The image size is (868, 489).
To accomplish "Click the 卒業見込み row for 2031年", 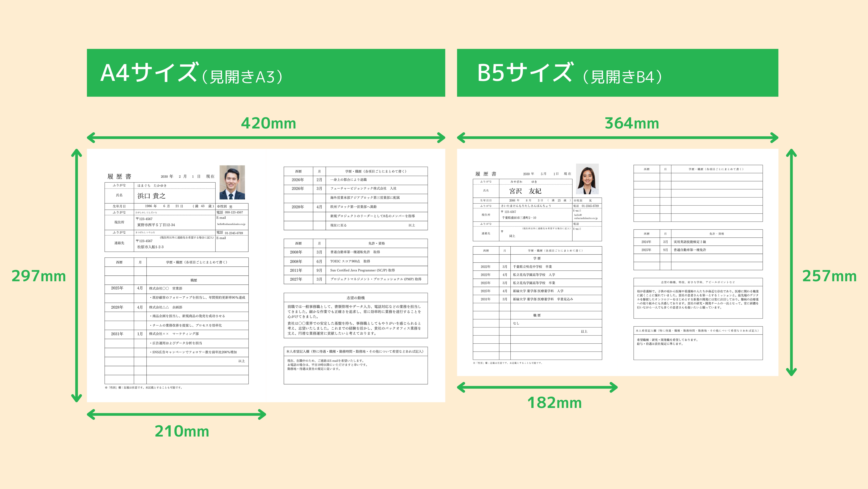I will pos(537,299).
